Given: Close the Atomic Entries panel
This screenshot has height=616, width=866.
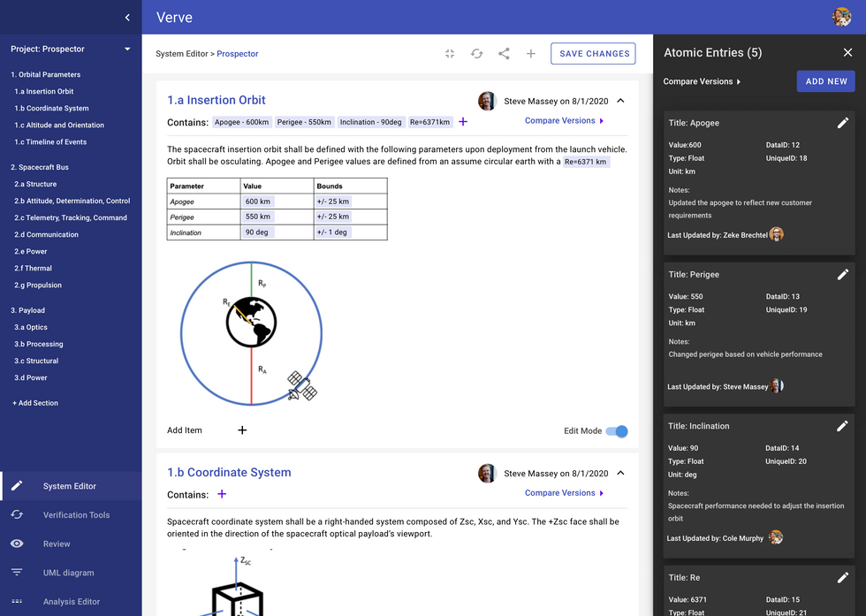Looking at the screenshot, I should point(847,52).
